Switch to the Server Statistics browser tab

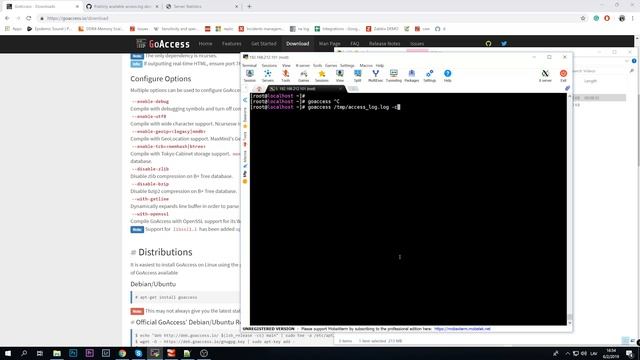pos(202,7)
